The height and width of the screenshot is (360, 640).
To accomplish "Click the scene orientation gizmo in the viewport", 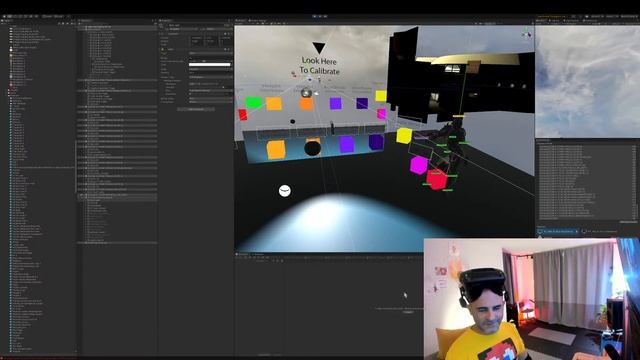I will click(527, 34).
